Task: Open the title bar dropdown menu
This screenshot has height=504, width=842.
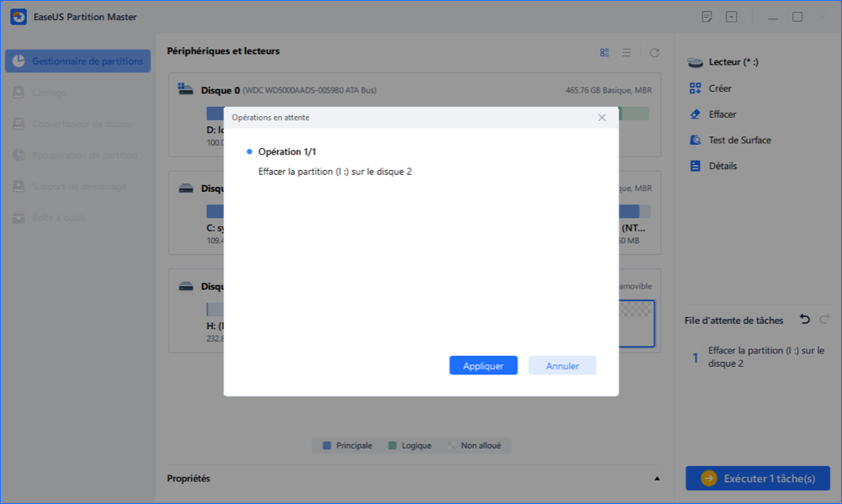Action: tap(732, 17)
